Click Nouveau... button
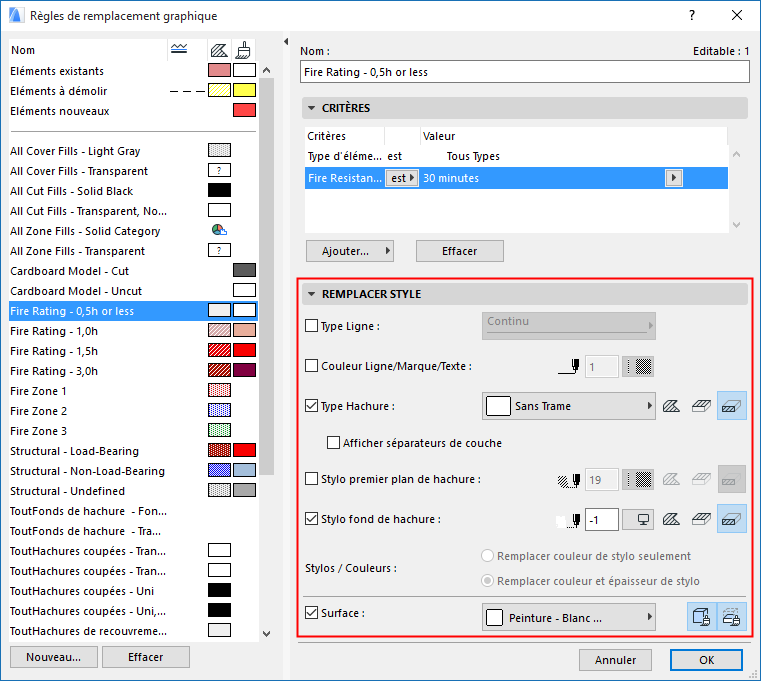Viewport: 761px width, 681px height. pyautogui.click(x=54, y=657)
